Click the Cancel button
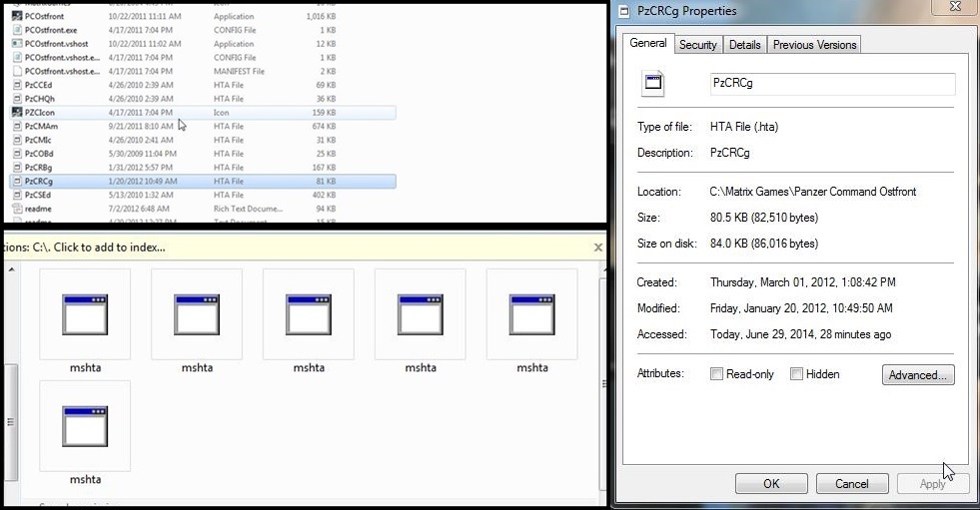Image resolution: width=980 pixels, height=510 pixels. click(x=852, y=484)
